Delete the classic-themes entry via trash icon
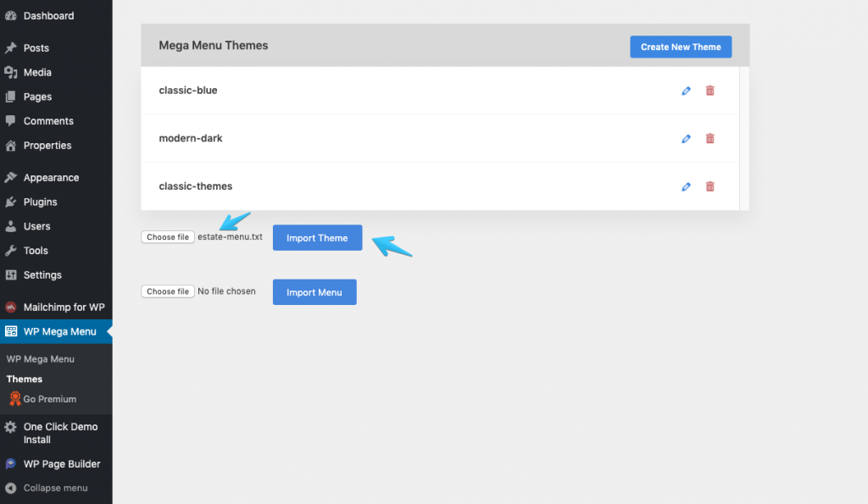This screenshot has height=504, width=868. (709, 186)
